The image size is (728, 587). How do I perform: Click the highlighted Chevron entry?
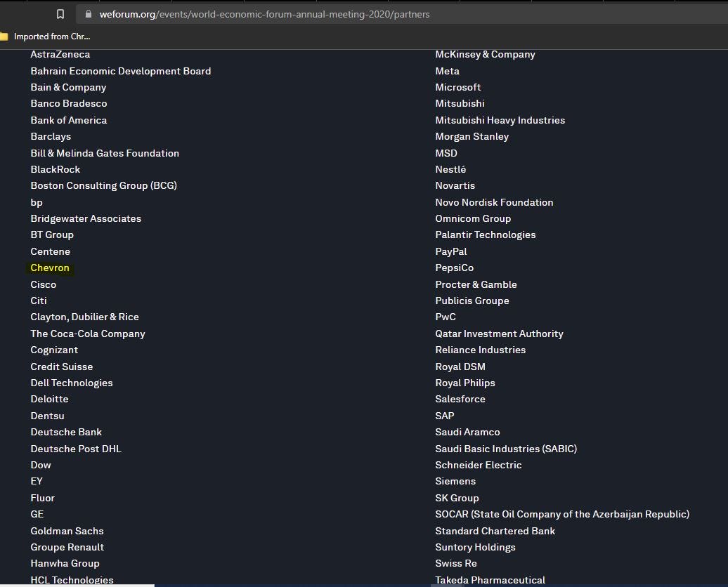tap(50, 268)
